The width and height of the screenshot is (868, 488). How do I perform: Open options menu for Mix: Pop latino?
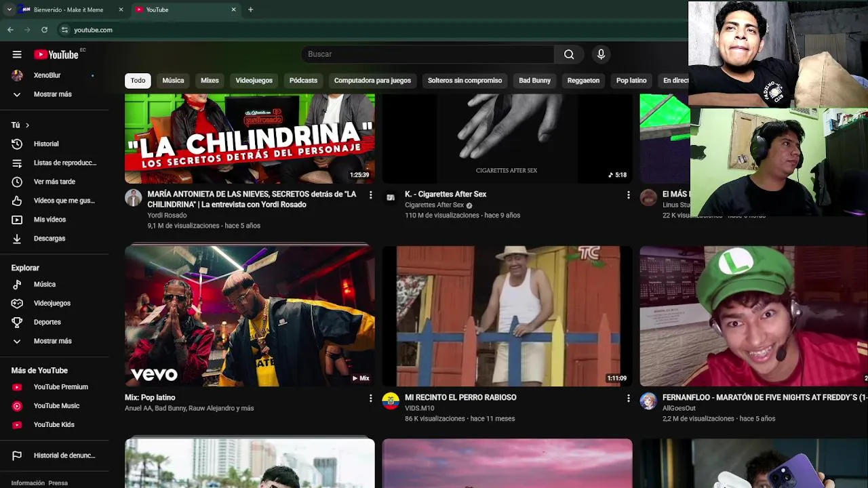(x=370, y=399)
